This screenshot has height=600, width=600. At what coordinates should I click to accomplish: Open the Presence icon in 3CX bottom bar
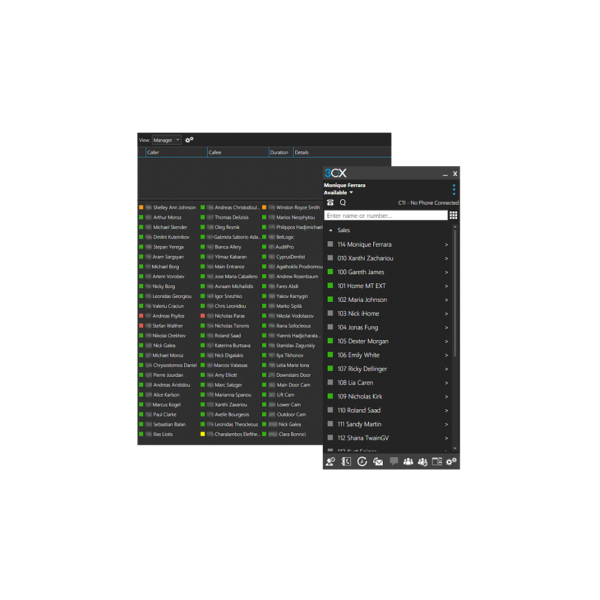[330, 461]
